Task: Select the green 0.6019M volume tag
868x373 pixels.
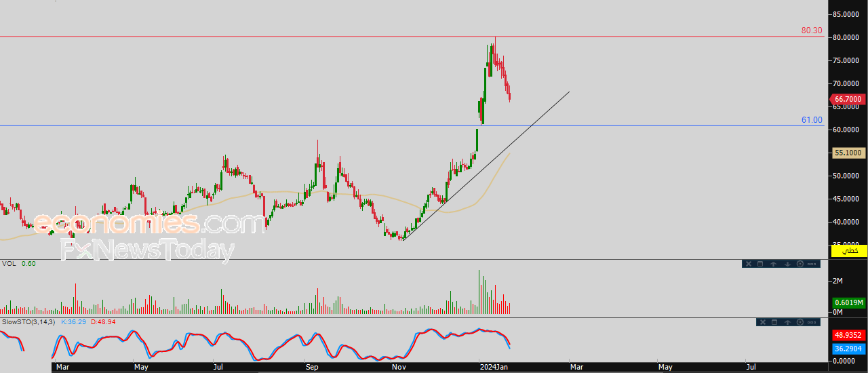Action: [848, 302]
